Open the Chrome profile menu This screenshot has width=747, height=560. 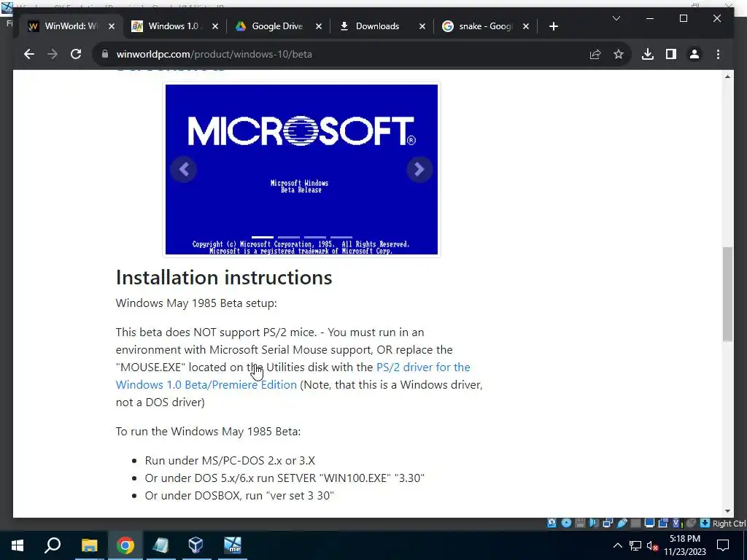694,54
